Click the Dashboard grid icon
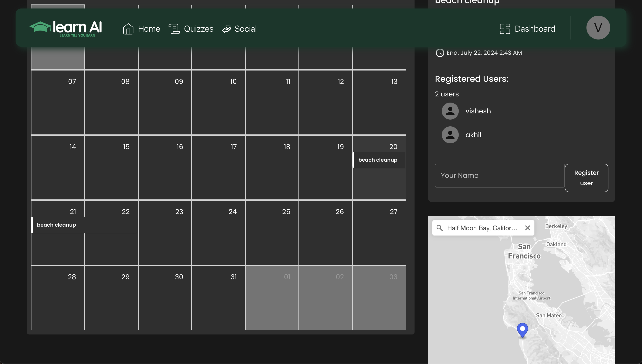 pyautogui.click(x=505, y=29)
